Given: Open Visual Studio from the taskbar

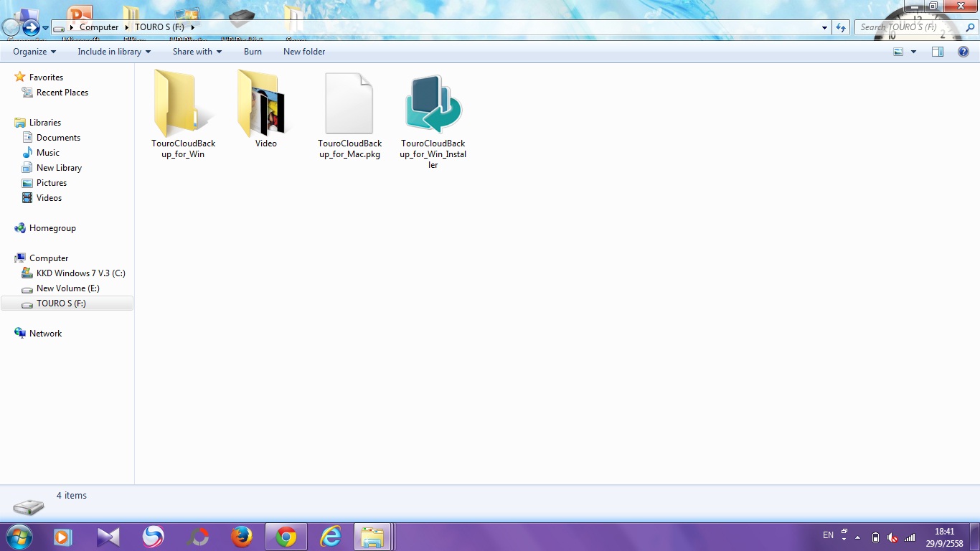Looking at the screenshot, I should pos(108,537).
